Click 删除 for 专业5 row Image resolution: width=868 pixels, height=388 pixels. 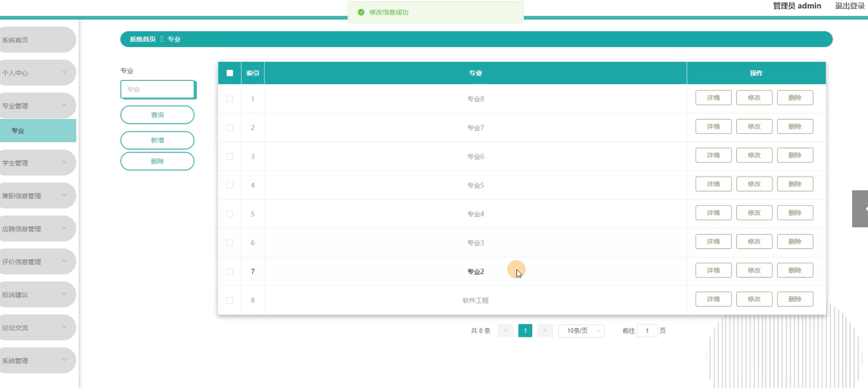coord(795,184)
